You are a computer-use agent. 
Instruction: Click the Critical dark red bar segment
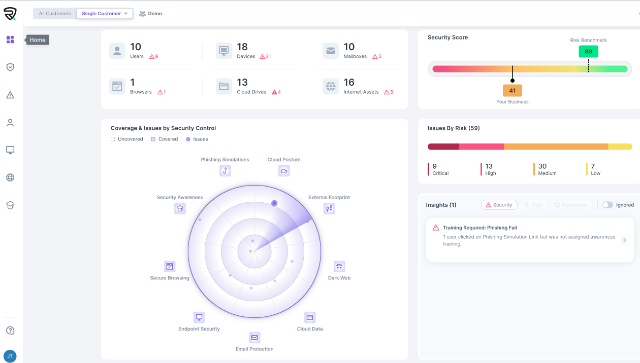(443, 147)
